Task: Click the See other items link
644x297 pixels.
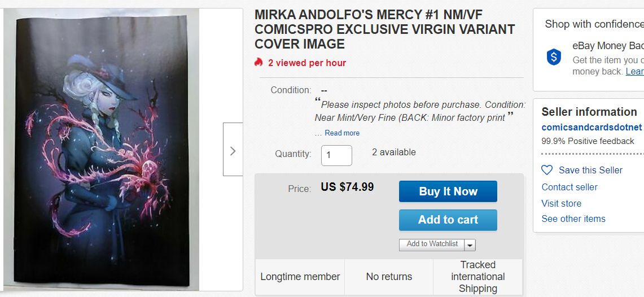Action: pyautogui.click(x=573, y=219)
